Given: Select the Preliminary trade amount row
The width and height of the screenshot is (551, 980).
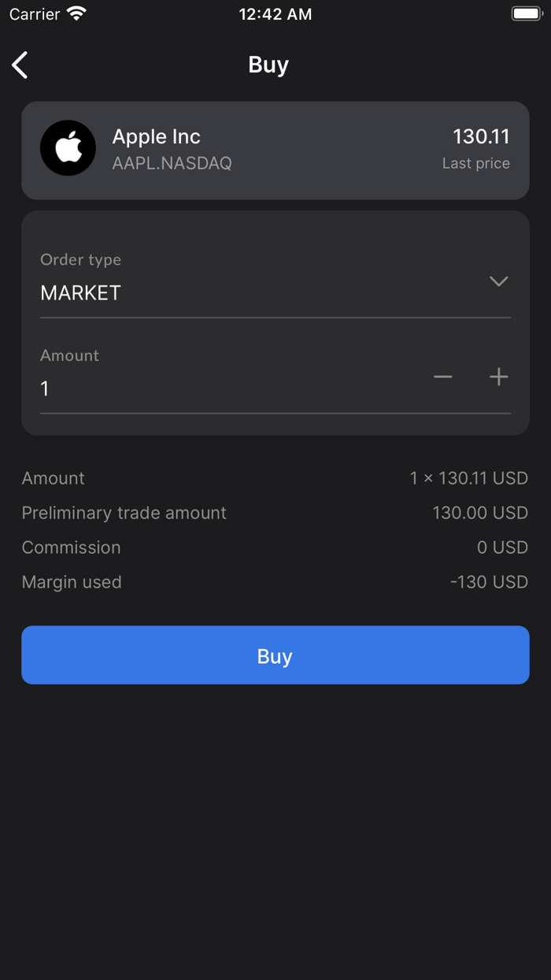Looking at the screenshot, I should coord(275,513).
